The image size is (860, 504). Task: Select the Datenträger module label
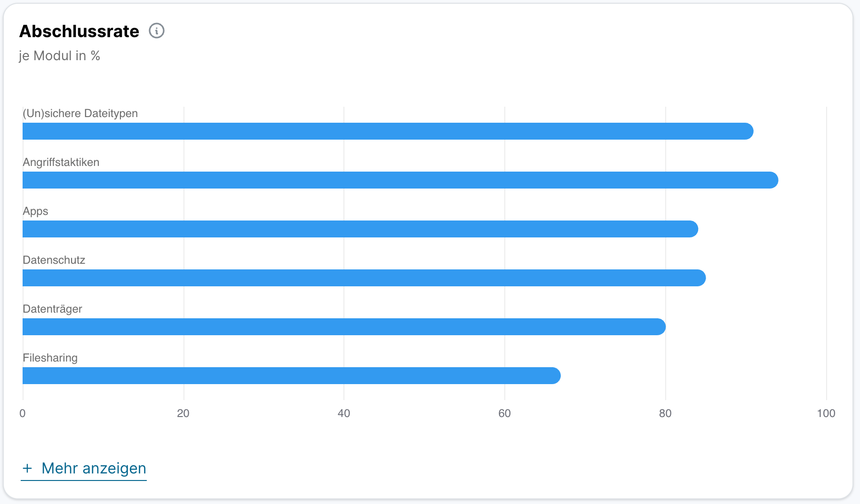tap(52, 309)
